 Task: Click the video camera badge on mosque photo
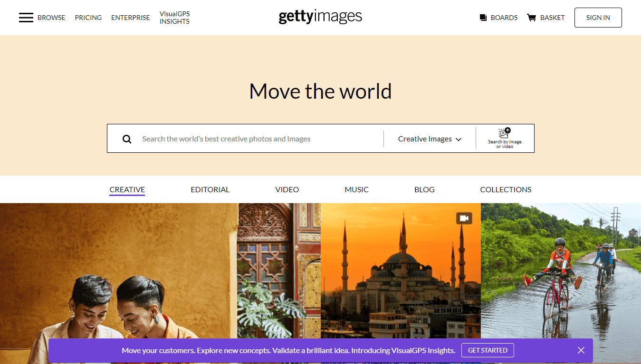pyautogui.click(x=463, y=218)
